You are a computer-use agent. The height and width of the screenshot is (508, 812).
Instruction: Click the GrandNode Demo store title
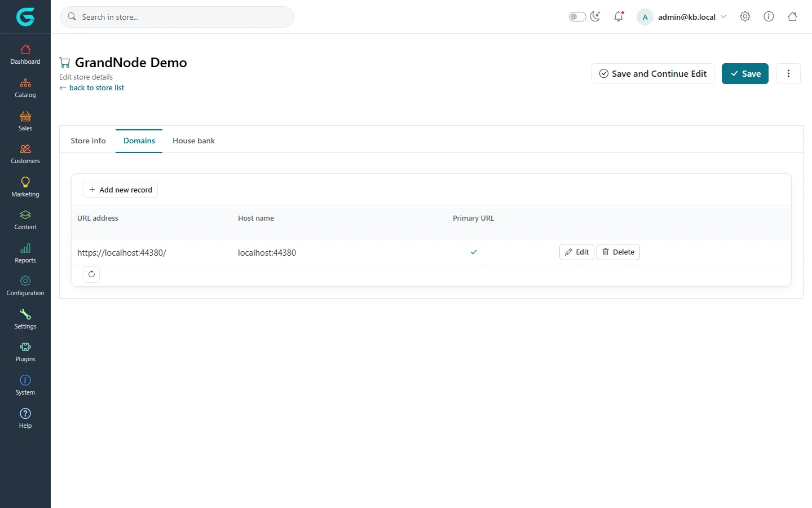coord(131,62)
